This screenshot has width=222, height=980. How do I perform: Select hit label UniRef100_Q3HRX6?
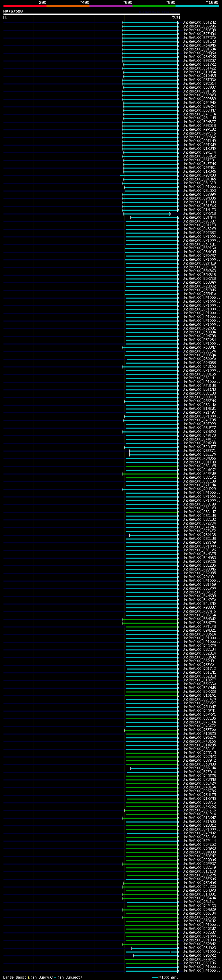tap(199, 57)
